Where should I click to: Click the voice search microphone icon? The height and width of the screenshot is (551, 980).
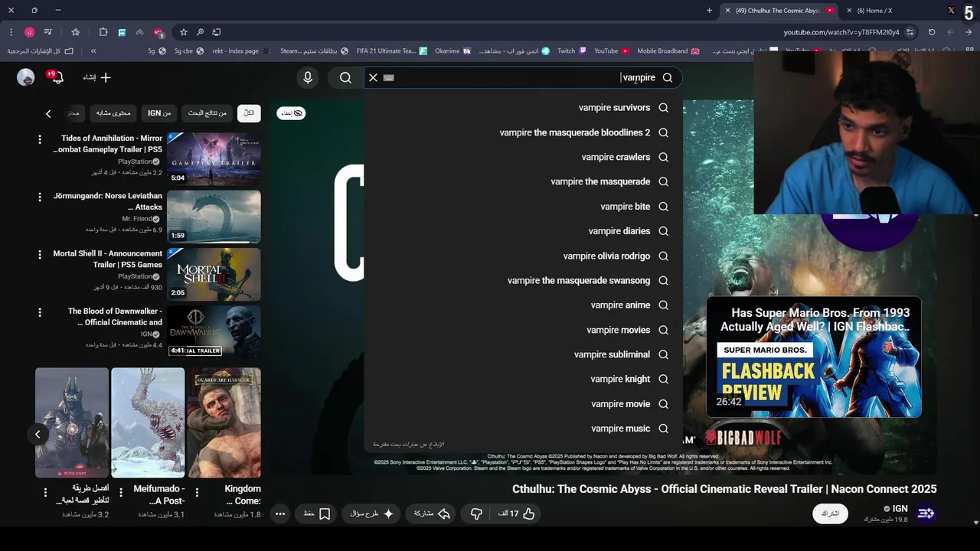pos(308,77)
